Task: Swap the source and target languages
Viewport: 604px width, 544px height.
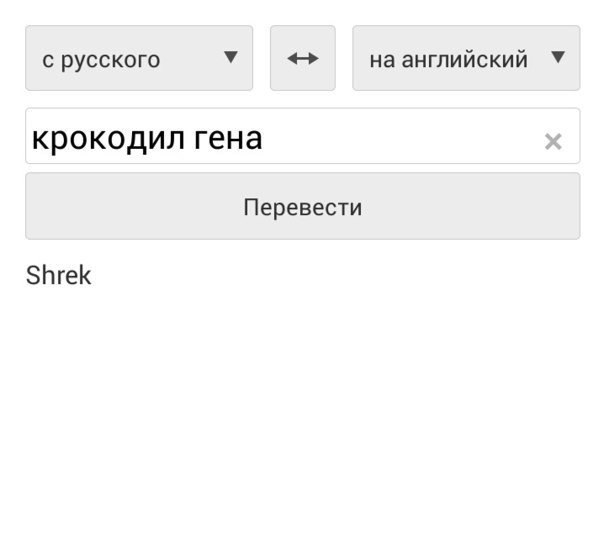Action: pos(302,59)
